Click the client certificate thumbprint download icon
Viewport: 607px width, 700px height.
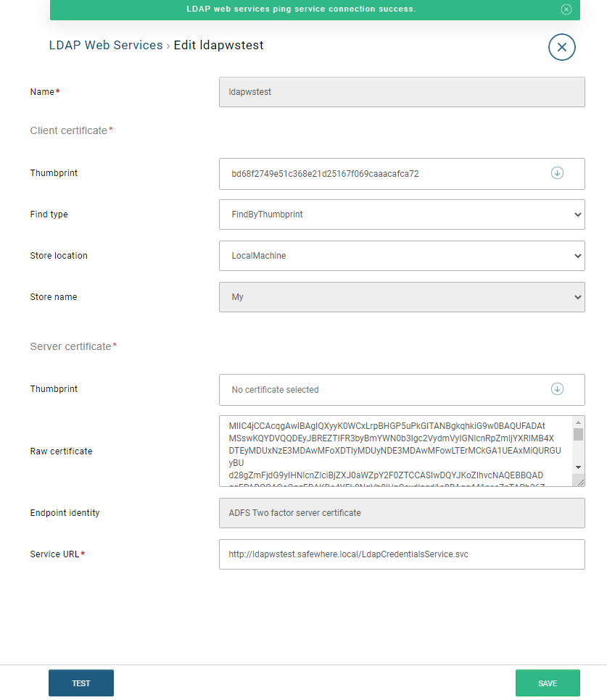557,173
